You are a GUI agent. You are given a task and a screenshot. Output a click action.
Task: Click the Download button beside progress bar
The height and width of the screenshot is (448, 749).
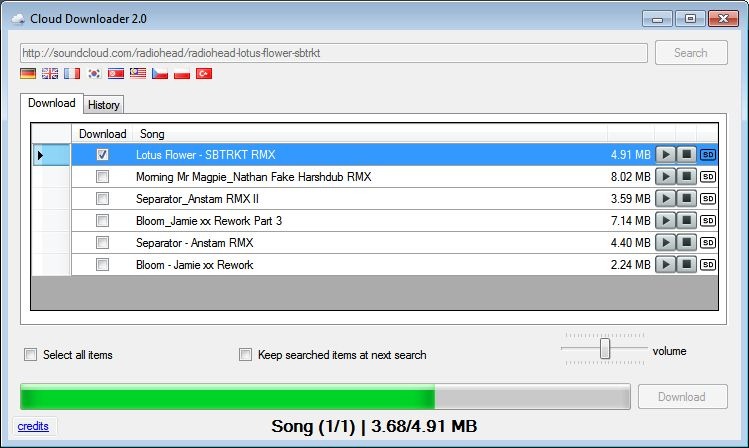683,397
